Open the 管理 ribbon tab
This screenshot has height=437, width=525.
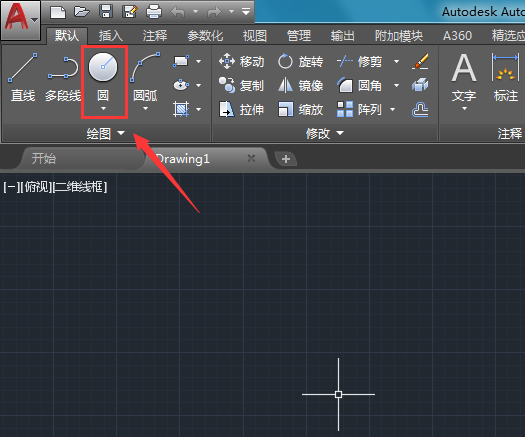click(x=299, y=35)
